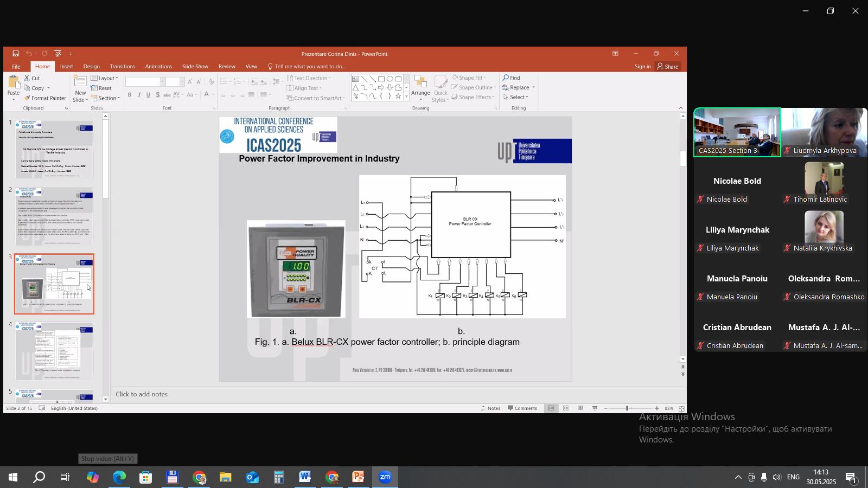Screen dimensions: 868x488
Task: Click the New Slide icon
Action: [80, 82]
